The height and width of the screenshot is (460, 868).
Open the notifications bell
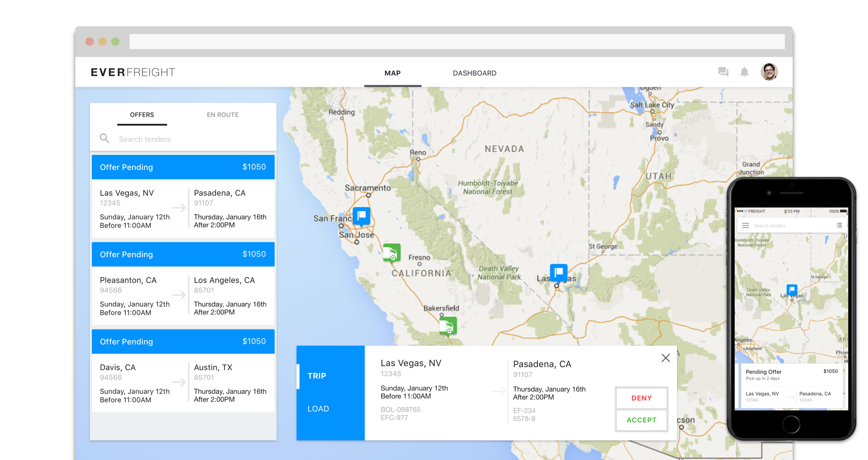[x=744, y=72]
